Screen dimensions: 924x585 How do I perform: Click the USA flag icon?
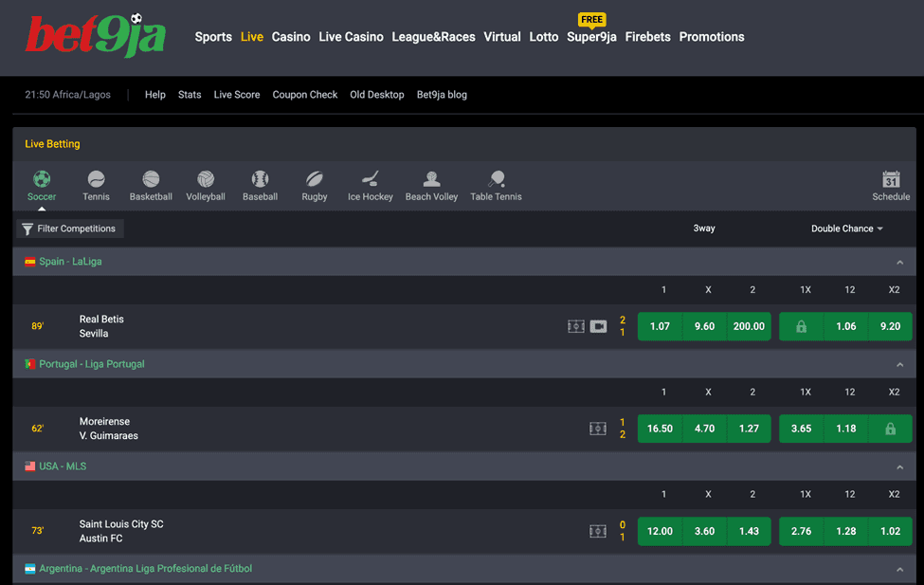(30, 466)
